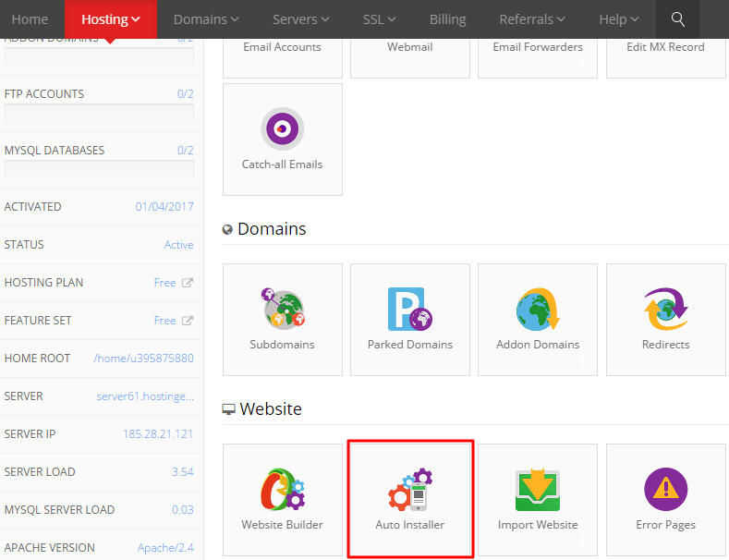Image resolution: width=729 pixels, height=560 pixels.
Task: Open the Subdomains manager
Action: 282,319
